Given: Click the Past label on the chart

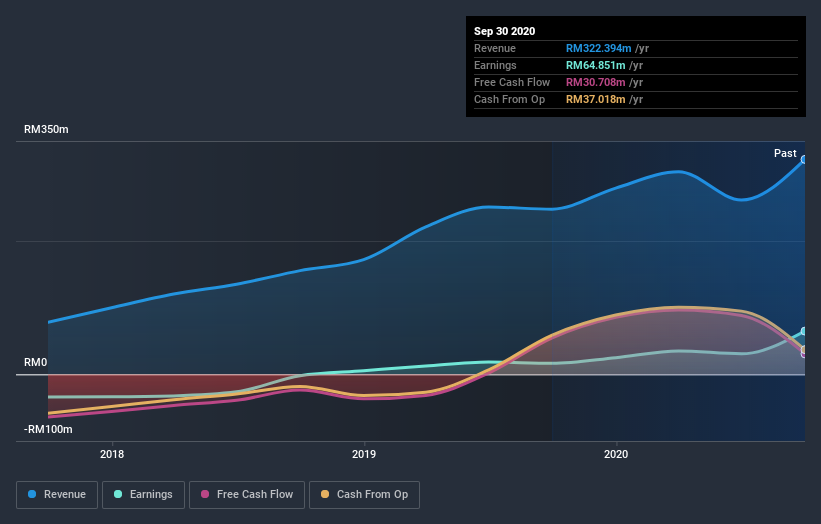Looking at the screenshot, I should coord(785,153).
